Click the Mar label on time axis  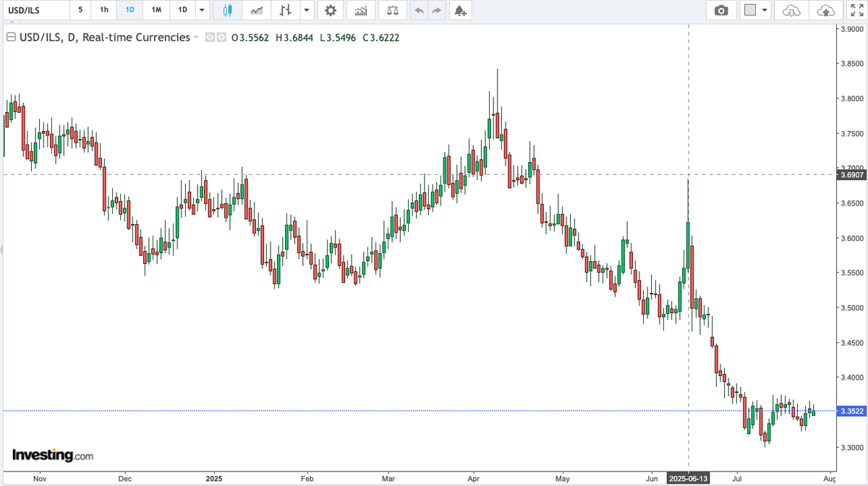(389, 478)
